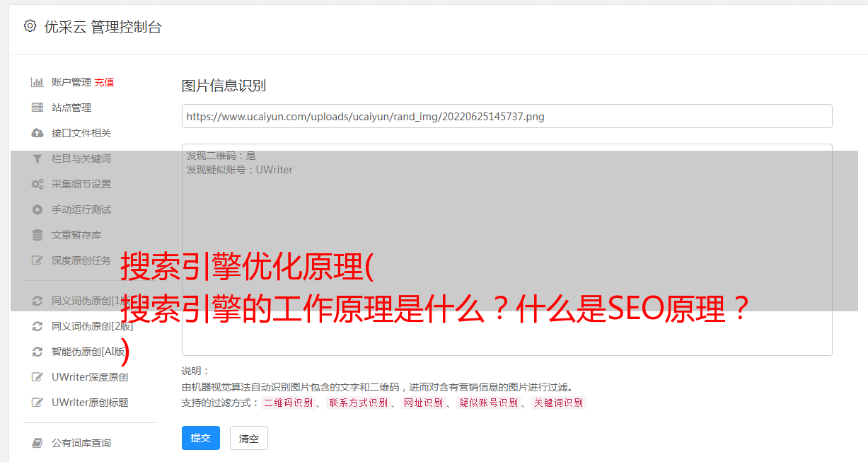Screen dimensions: 868x462
Task: Click the red 充值 link
Action: coord(104,82)
